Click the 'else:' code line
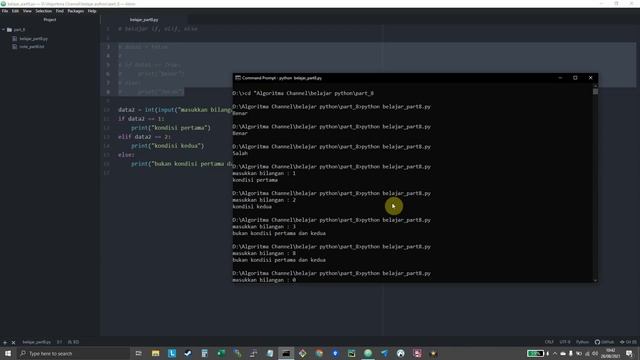Viewport: 640px width, 360px height. coord(127,155)
